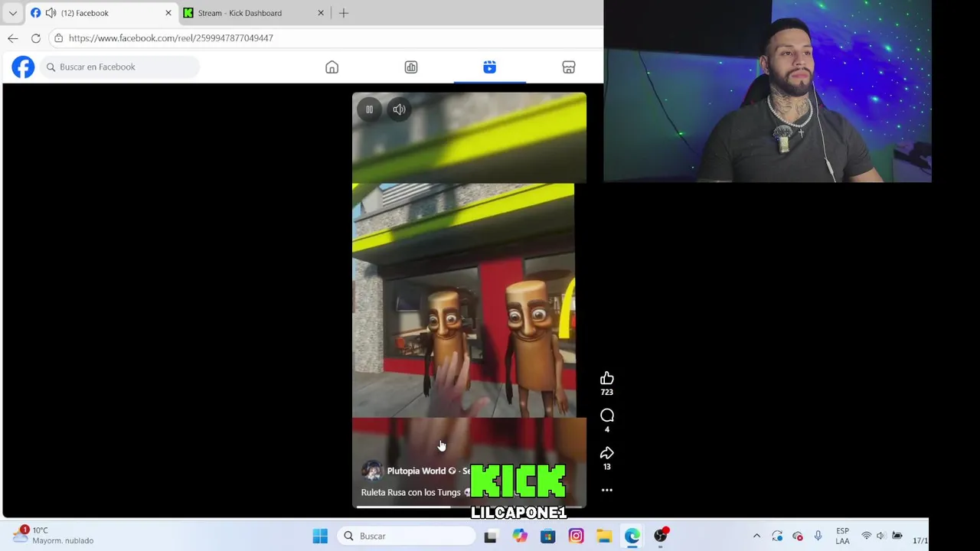Open system volume tray icon
Screen dimensions: 980x551
click(881, 536)
